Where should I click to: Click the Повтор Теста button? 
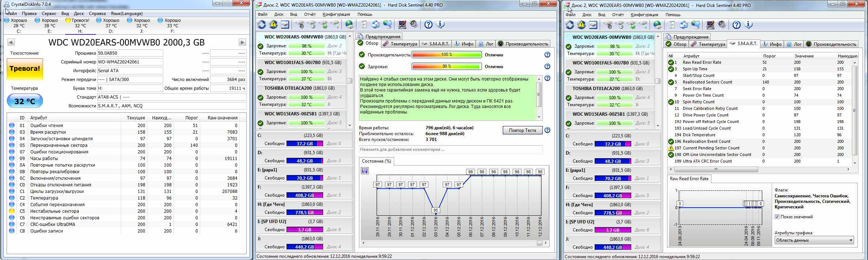[x=522, y=130]
